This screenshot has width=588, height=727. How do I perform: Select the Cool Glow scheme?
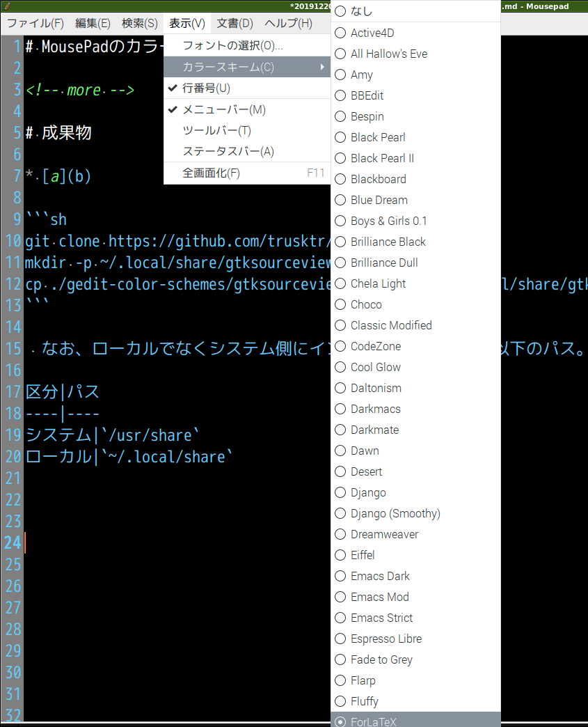415,367
